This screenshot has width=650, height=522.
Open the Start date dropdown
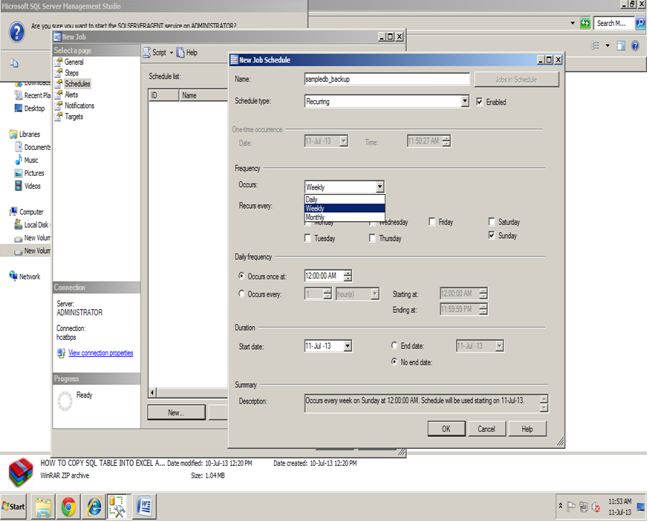point(347,346)
